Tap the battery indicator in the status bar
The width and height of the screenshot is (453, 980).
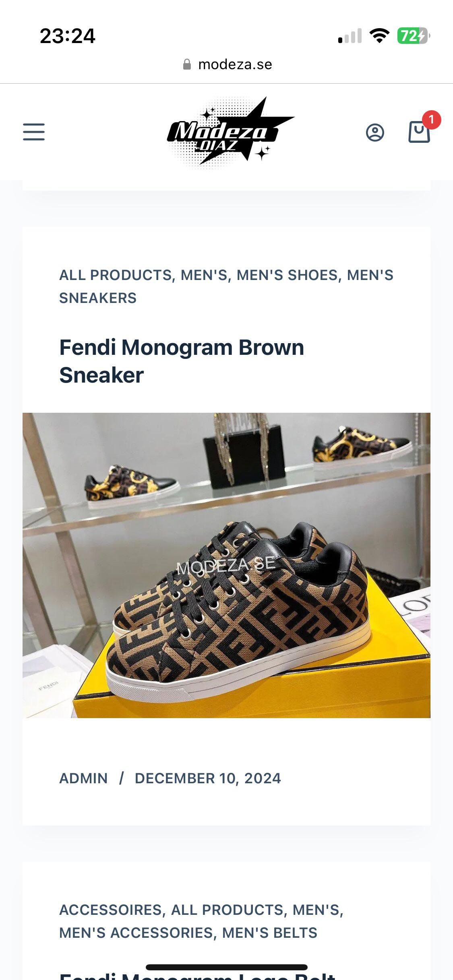414,36
